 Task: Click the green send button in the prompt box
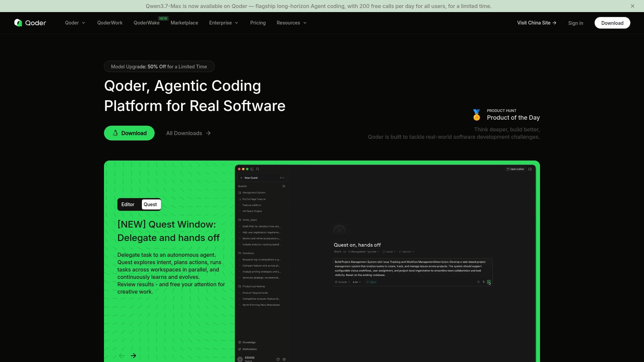(x=489, y=282)
